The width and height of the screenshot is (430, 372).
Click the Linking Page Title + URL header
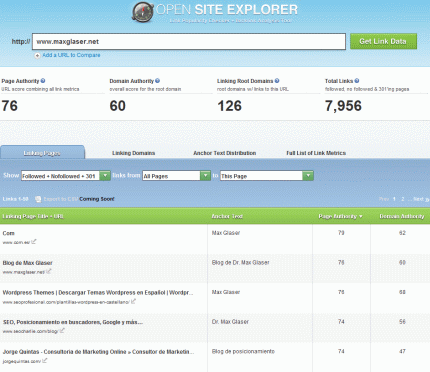tap(33, 216)
